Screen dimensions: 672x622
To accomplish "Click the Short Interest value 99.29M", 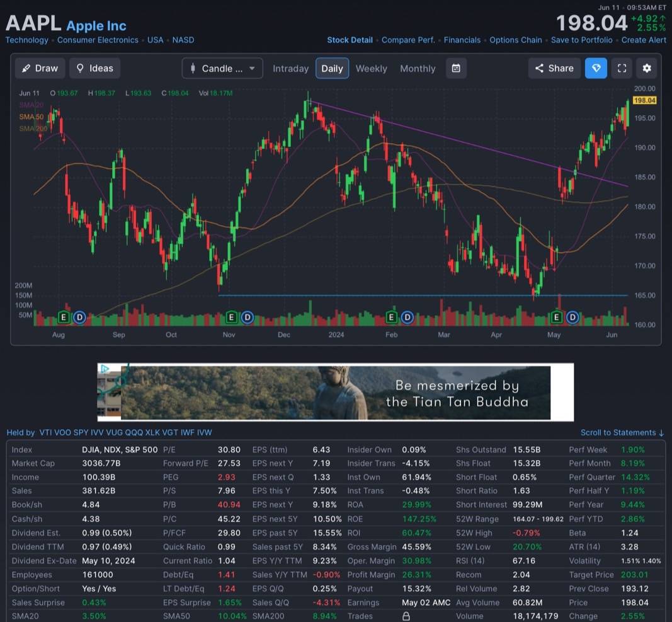I will coord(527,504).
